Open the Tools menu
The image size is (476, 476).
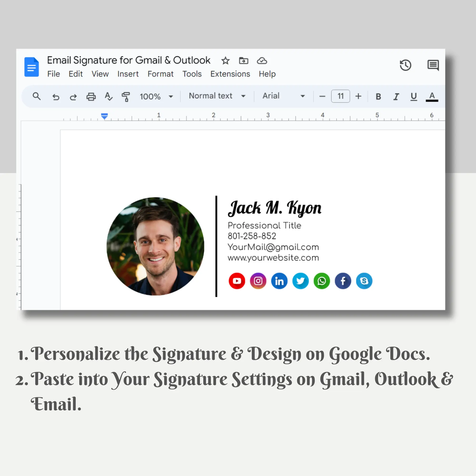pyautogui.click(x=192, y=74)
